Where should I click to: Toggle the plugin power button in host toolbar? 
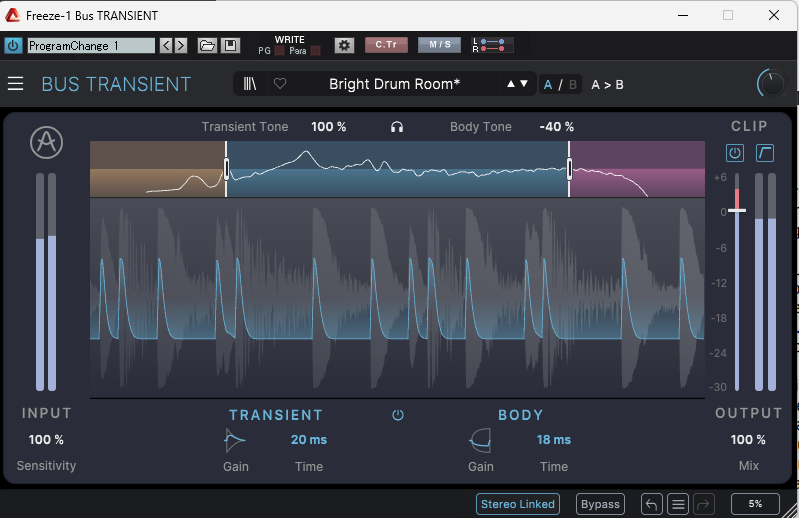[x=13, y=45]
